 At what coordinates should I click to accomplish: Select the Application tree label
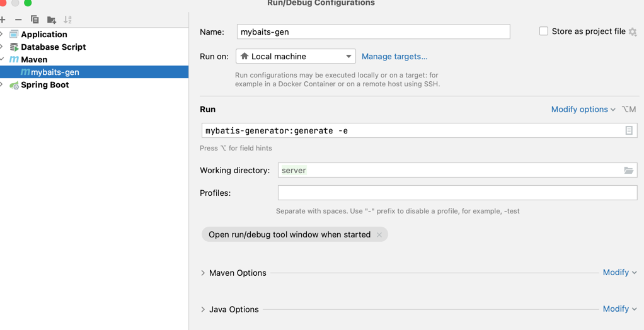pos(44,35)
